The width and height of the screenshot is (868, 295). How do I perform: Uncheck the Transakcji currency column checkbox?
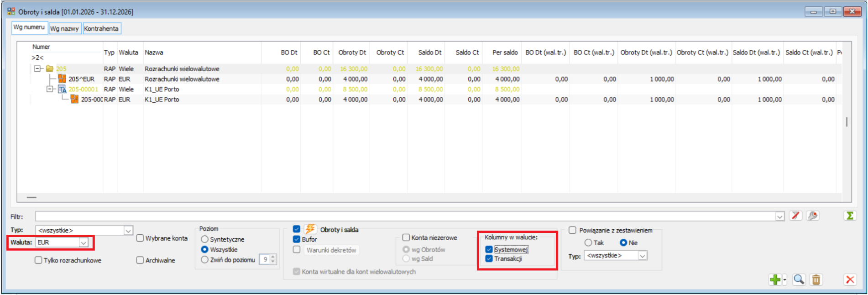489,259
